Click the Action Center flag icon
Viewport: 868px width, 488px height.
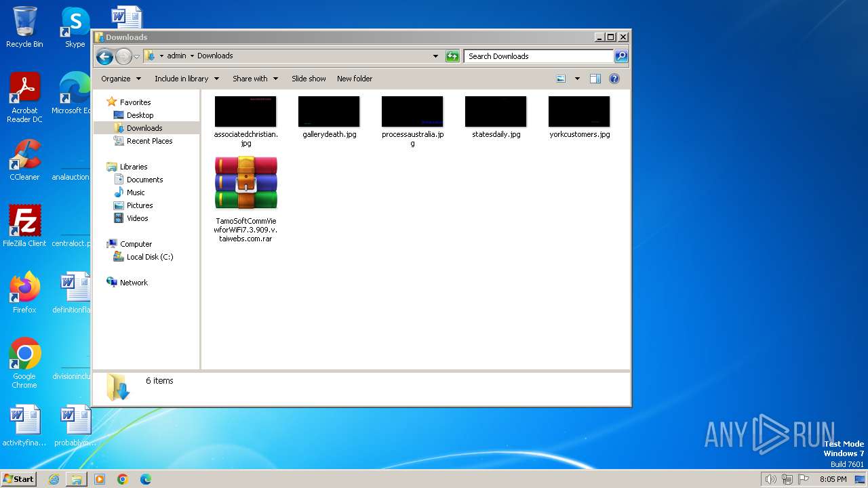pyautogui.click(x=804, y=479)
